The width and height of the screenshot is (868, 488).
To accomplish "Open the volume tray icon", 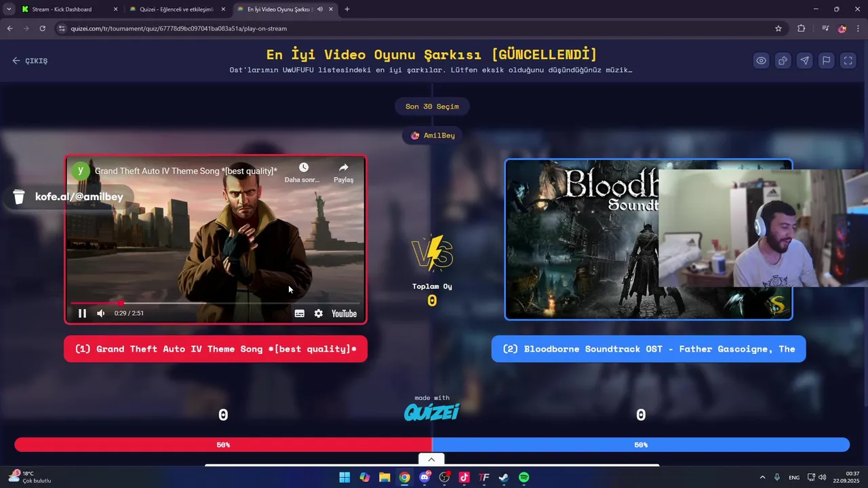I will pos(823,477).
